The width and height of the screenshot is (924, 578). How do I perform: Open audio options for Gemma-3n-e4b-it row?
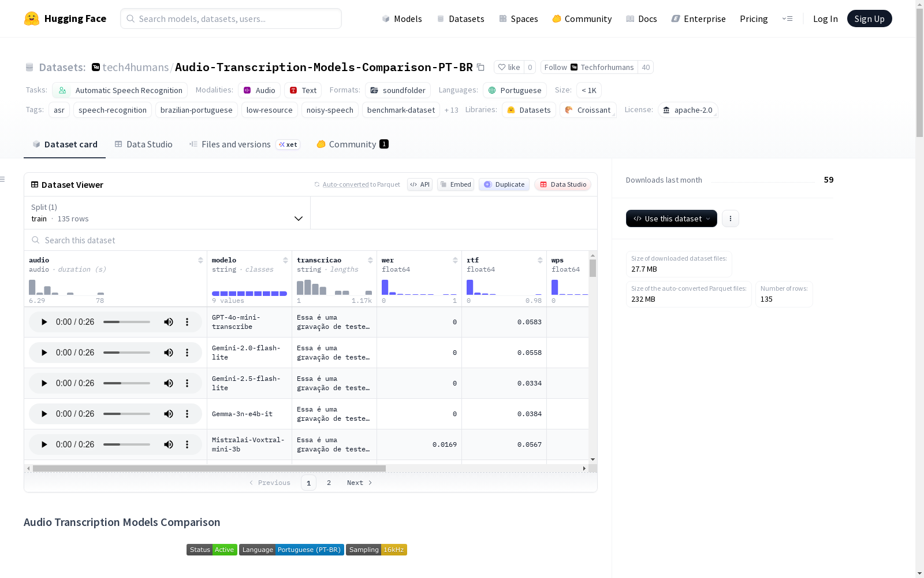pyautogui.click(x=187, y=414)
